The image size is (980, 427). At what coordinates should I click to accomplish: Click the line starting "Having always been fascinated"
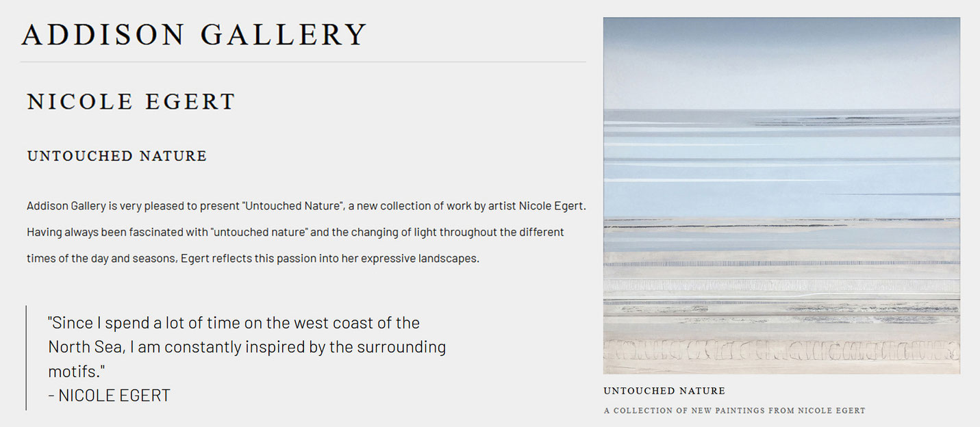(295, 233)
